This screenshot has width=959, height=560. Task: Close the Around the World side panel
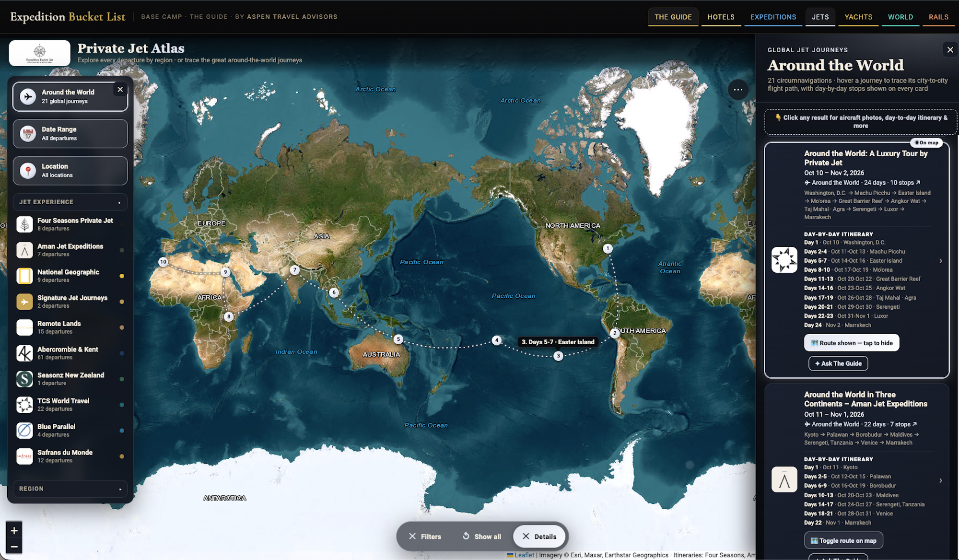click(x=950, y=50)
